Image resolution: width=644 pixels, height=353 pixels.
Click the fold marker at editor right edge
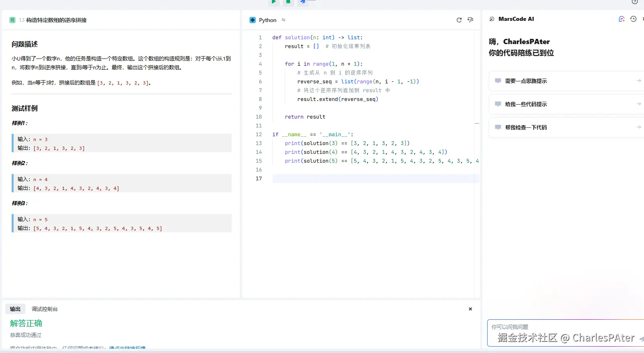(477, 123)
